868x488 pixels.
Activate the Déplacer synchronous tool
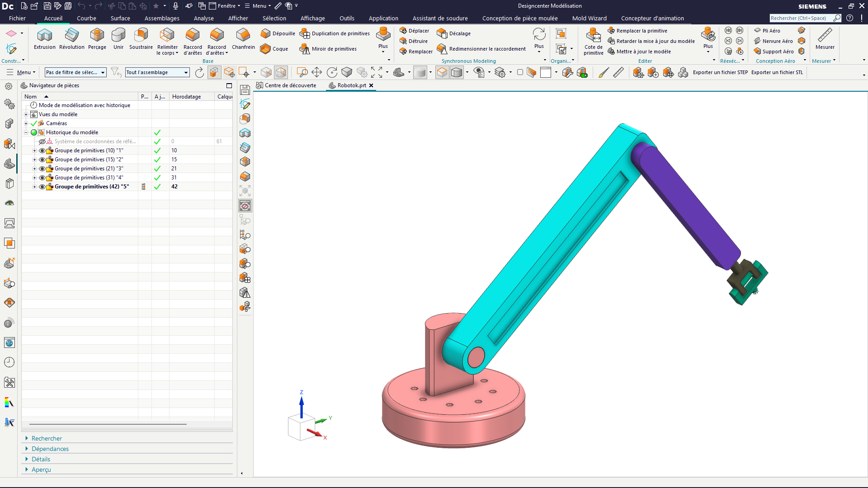pos(415,31)
